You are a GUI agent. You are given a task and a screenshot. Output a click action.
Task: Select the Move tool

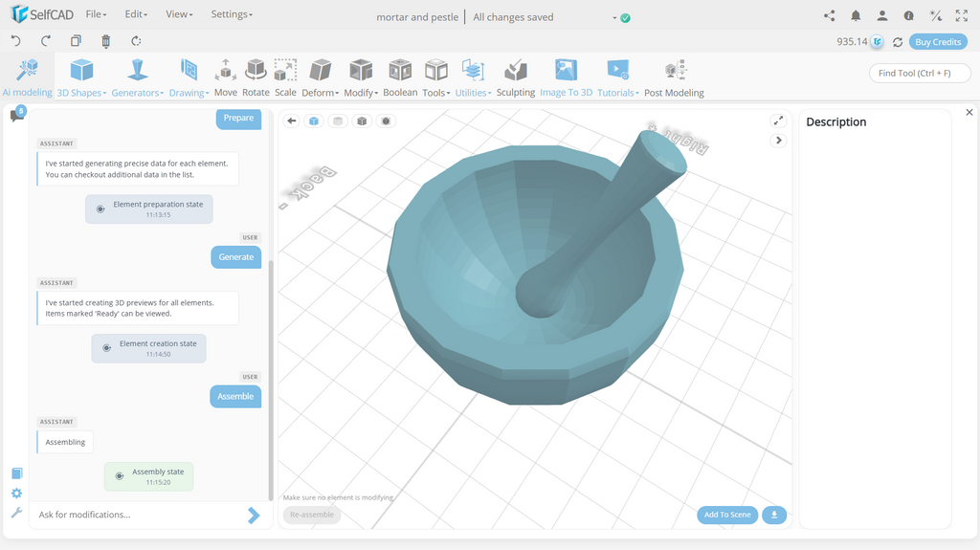226,77
